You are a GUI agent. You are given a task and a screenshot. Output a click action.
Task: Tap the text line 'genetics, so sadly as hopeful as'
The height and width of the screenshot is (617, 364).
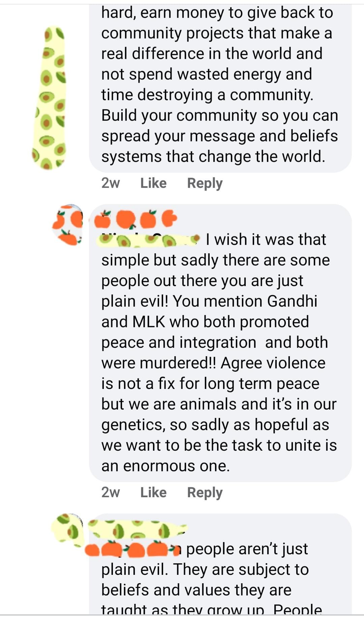pos(215,425)
